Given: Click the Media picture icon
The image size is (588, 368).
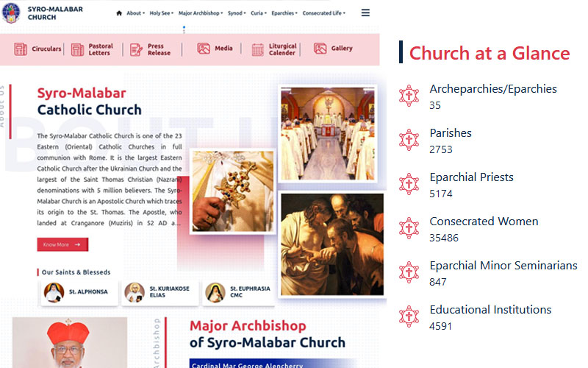Looking at the screenshot, I should [204, 49].
